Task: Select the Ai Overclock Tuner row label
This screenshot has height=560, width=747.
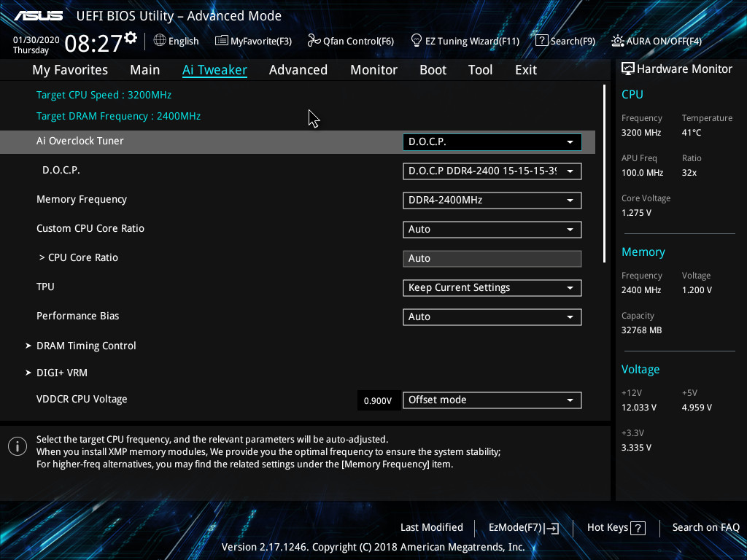Action: click(x=80, y=141)
